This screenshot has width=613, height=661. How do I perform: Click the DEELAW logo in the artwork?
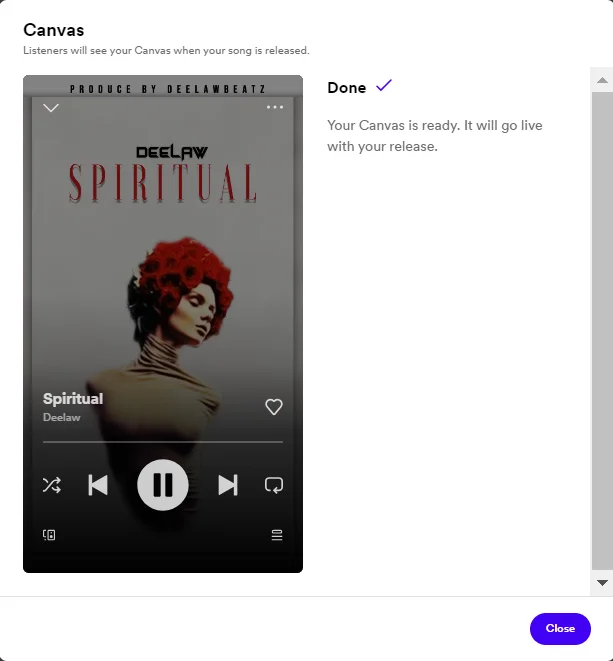click(172, 152)
